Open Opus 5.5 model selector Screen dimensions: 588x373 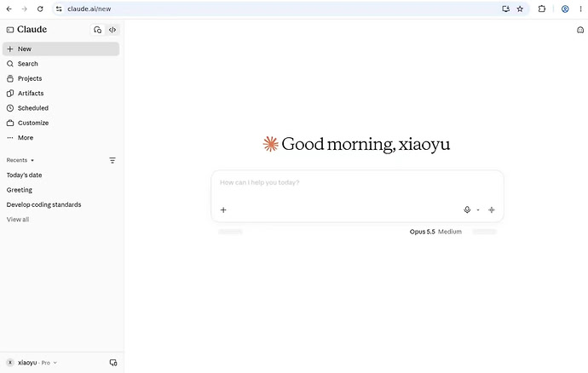pos(435,232)
